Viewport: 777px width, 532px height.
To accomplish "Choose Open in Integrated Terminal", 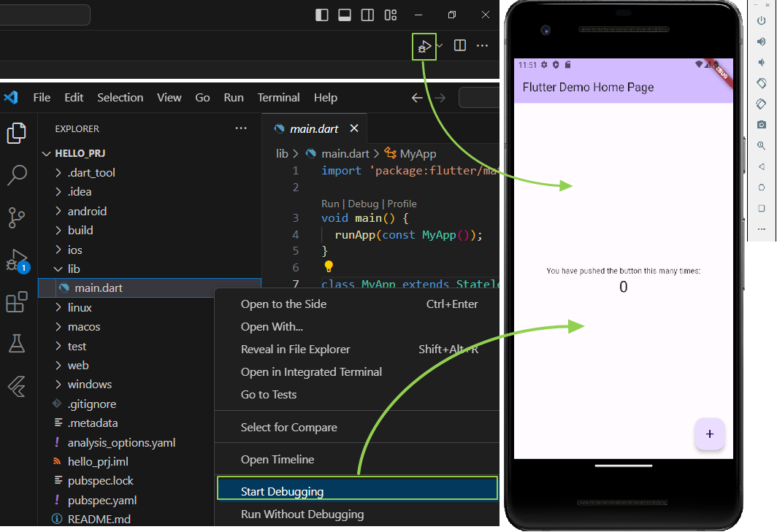I will pos(358,372).
